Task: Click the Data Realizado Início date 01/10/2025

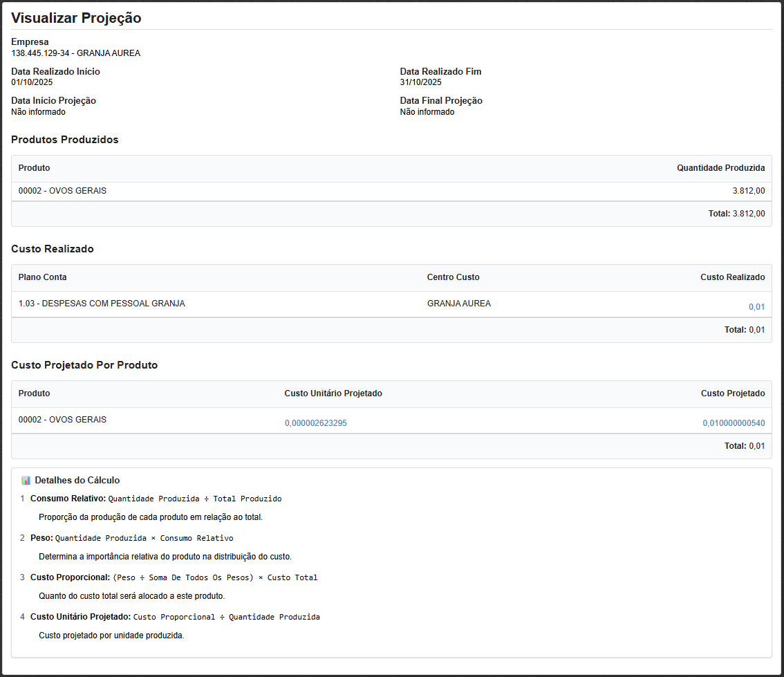Action: click(x=32, y=82)
